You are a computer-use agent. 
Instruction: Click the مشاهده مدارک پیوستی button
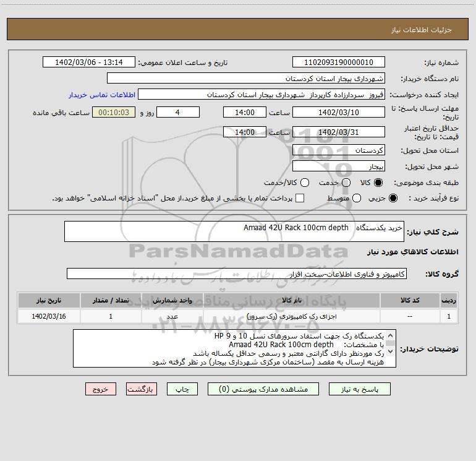(x=263, y=389)
